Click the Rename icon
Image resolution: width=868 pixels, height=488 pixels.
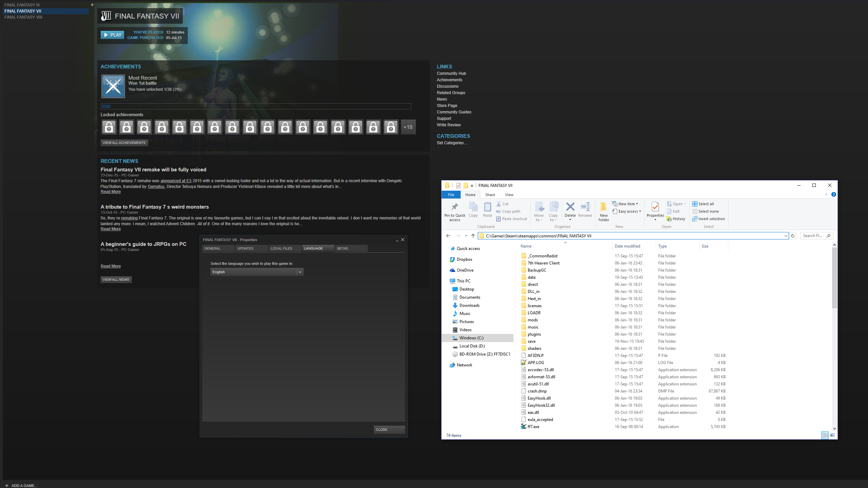pyautogui.click(x=585, y=207)
